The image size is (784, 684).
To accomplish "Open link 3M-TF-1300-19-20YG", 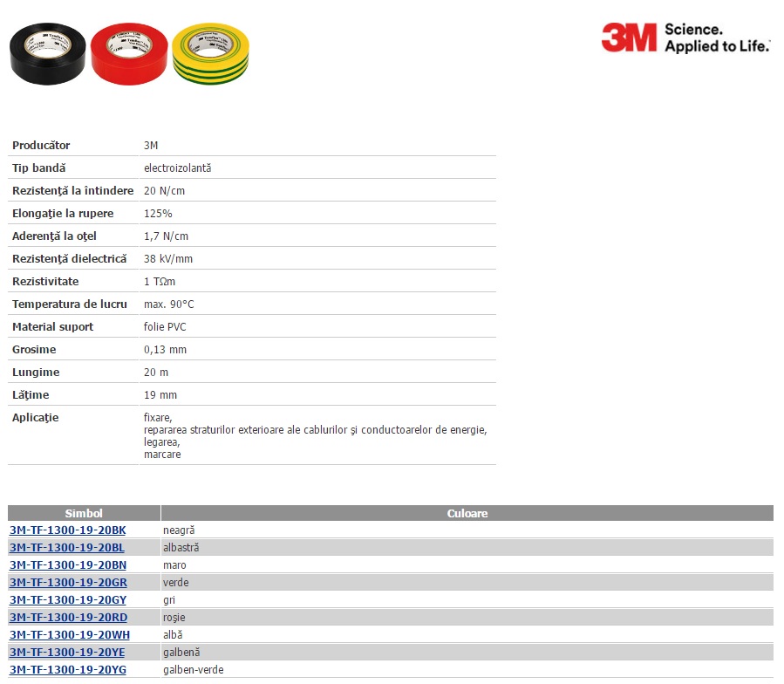I will [68, 670].
